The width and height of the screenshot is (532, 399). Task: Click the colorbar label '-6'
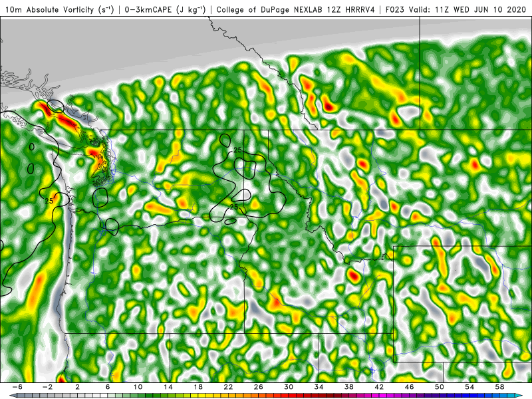(18, 387)
